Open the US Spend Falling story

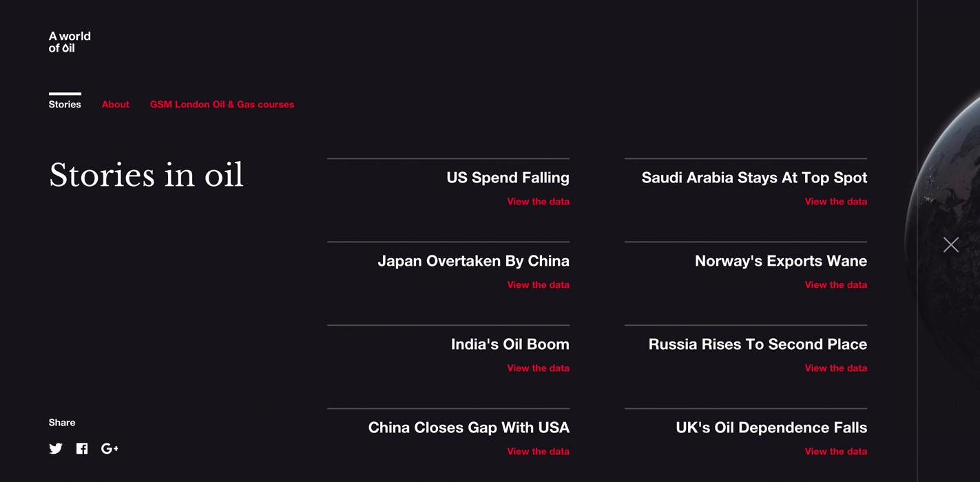tap(508, 178)
